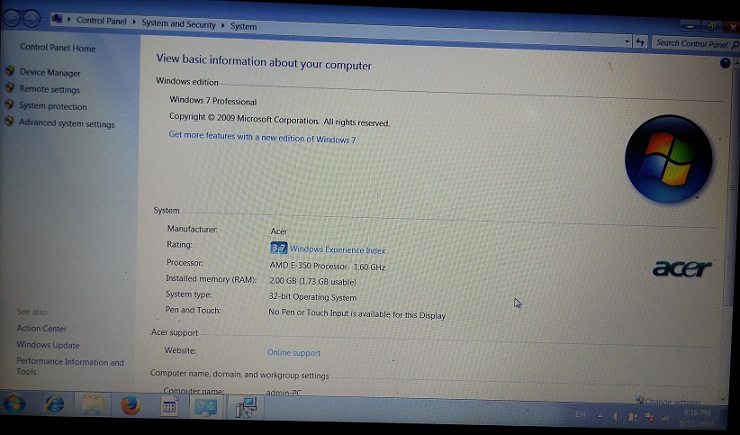This screenshot has width=740, height=435.
Task: Select System and Security in the breadcrumb
Action: 178,24
